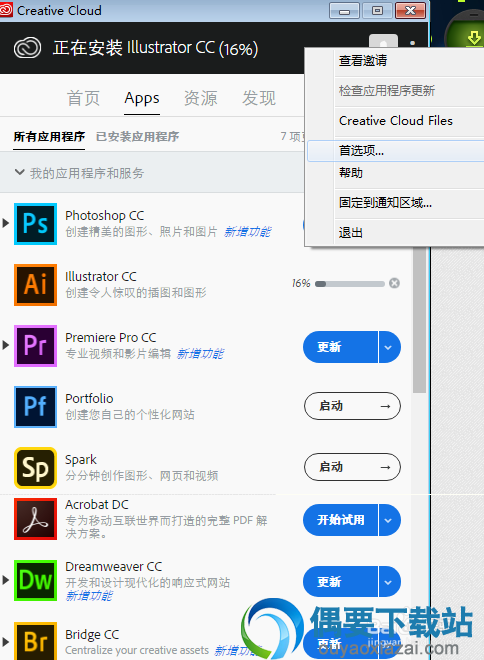Image resolution: width=484 pixels, height=660 pixels.
Task: Switch to the 资源 tab
Action: [x=200, y=98]
